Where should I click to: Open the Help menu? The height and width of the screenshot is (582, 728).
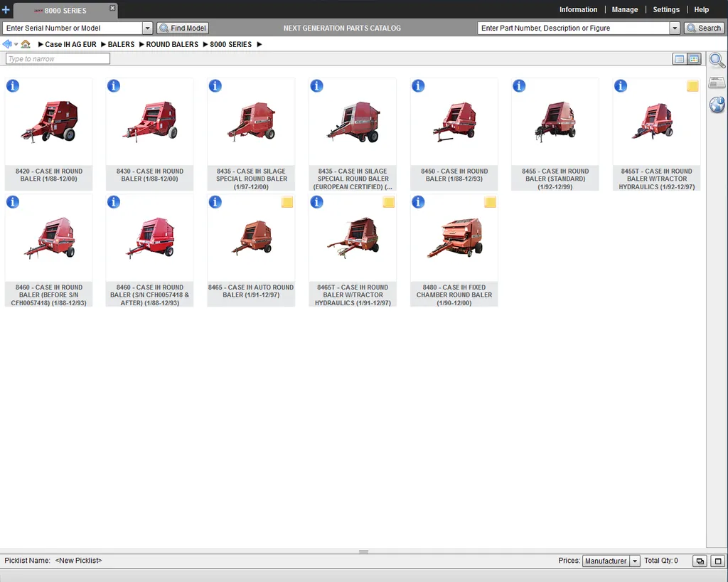pyautogui.click(x=701, y=9)
